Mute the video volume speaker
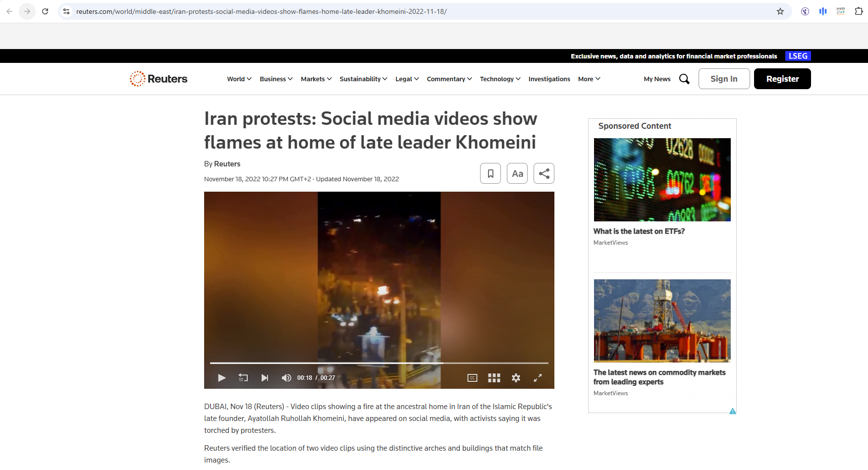The height and width of the screenshot is (470, 868). tap(286, 378)
